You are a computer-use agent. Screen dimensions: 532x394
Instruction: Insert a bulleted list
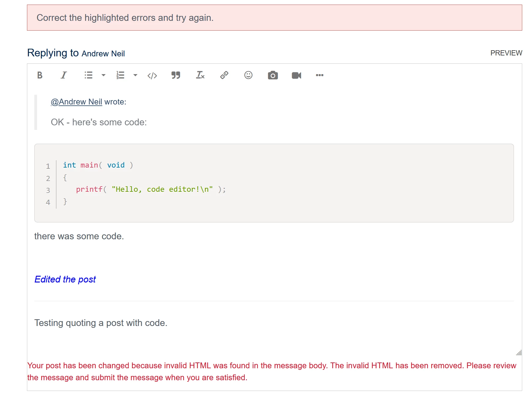(89, 75)
